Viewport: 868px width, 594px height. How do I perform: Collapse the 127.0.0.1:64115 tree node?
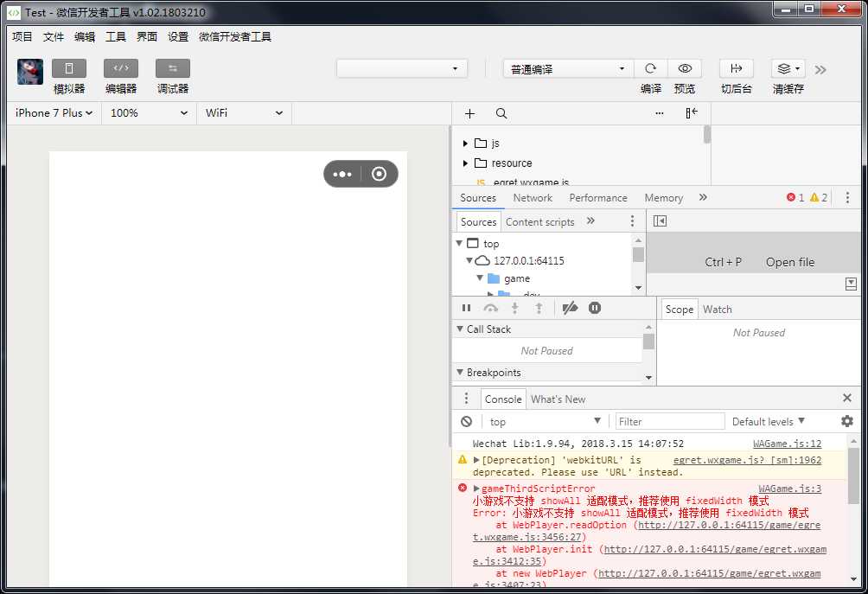469,260
